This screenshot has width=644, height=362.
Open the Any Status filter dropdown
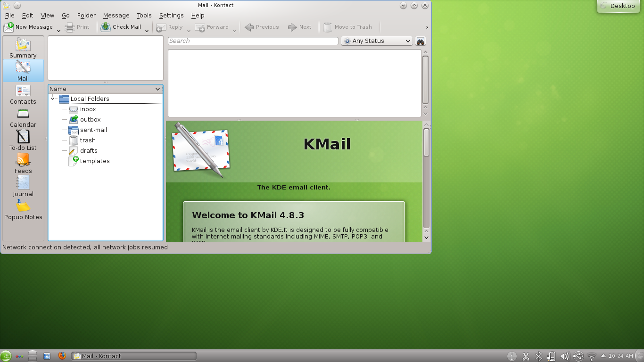377,41
